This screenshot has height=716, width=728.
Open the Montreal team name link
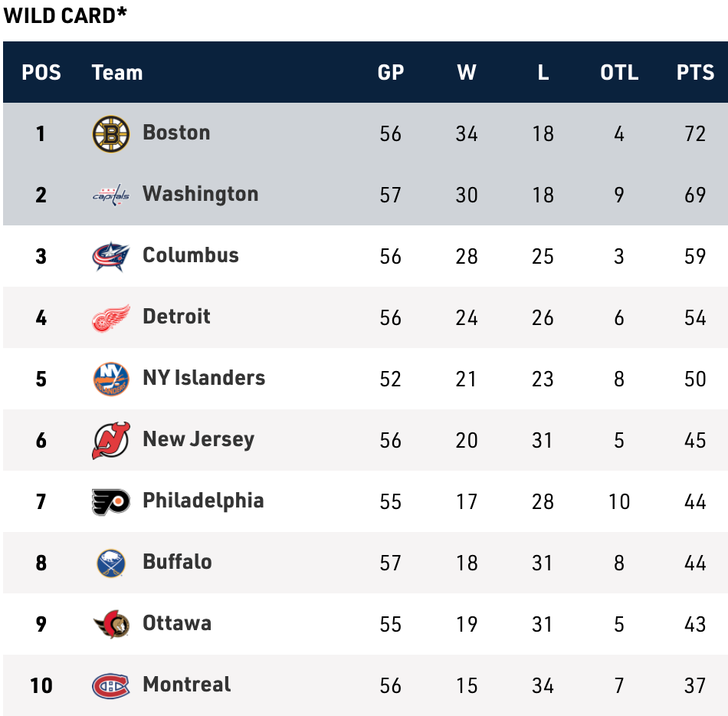click(x=186, y=685)
